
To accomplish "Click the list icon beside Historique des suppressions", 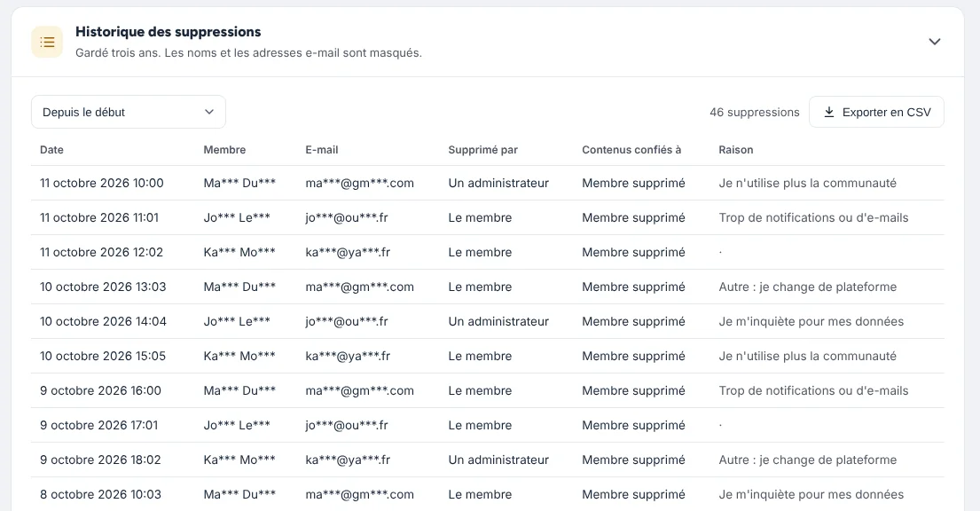I will pyautogui.click(x=47, y=42).
